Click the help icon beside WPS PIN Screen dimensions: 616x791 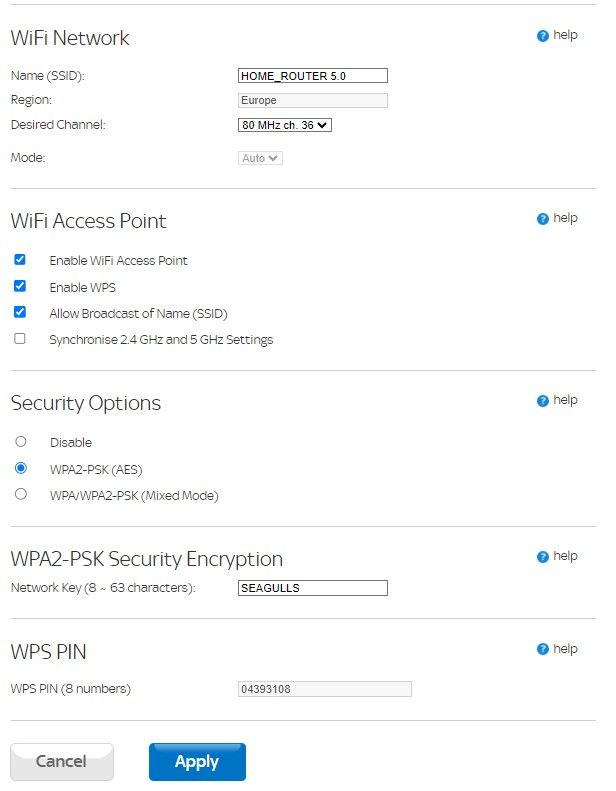coord(543,649)
